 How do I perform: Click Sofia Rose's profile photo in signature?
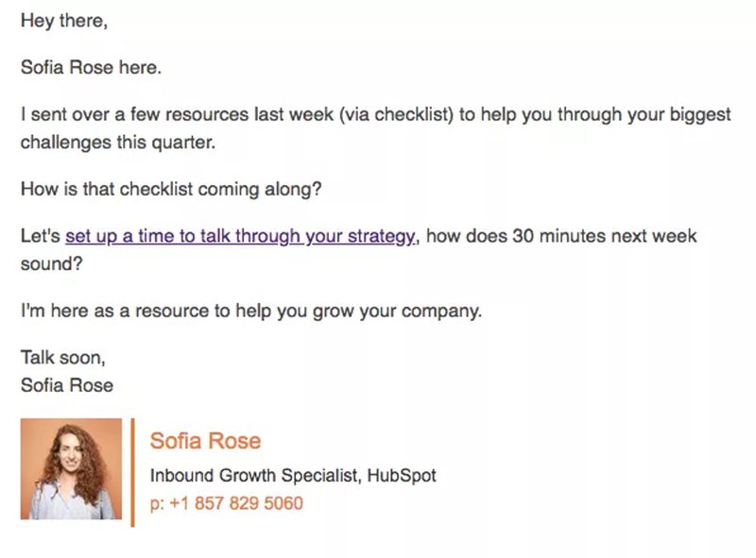[71, 469]
